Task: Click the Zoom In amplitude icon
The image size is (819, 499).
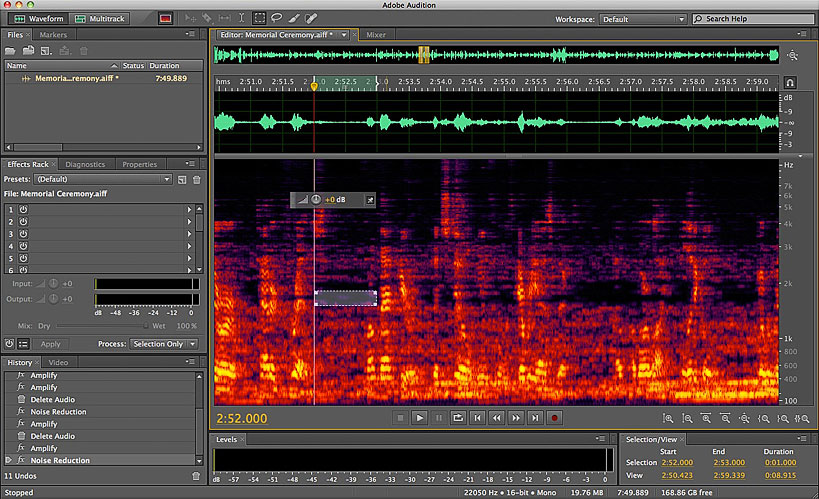Action: pos(668,419)
